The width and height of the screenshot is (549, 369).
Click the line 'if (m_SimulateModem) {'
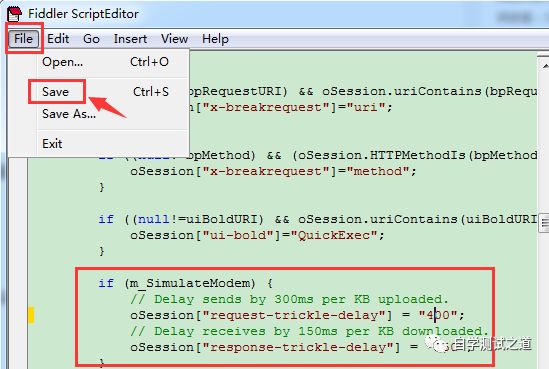186,283
